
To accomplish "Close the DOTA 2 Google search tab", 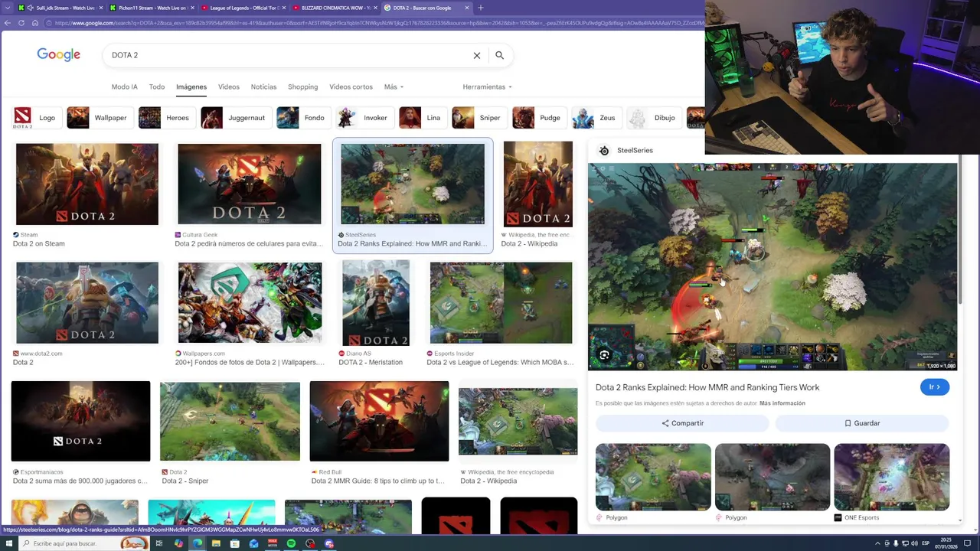I will tap(466, 8).
